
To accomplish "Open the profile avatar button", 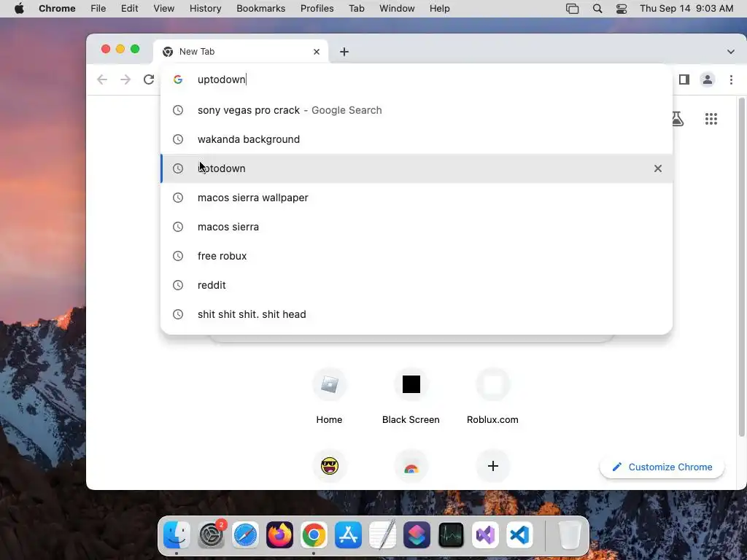I will (708, 79).
